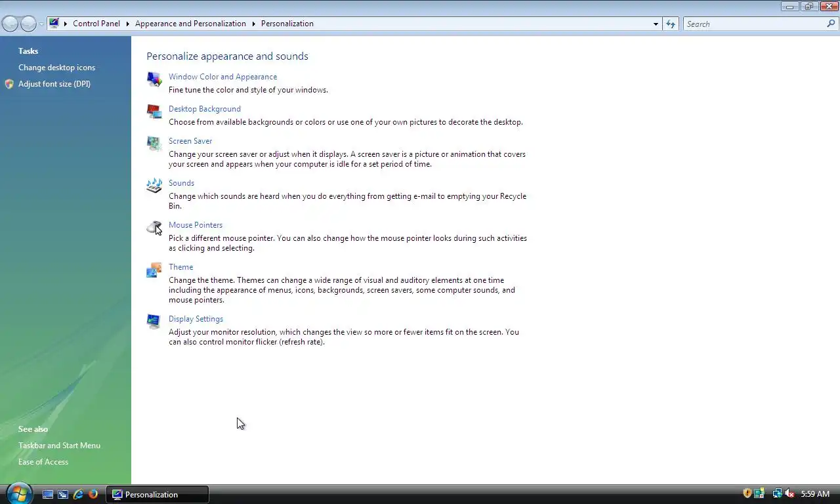Image resolution: width=840 pixels, height=504 pixels.
Task: Click the Desktop Background icon
Action: tap(154, 112)
